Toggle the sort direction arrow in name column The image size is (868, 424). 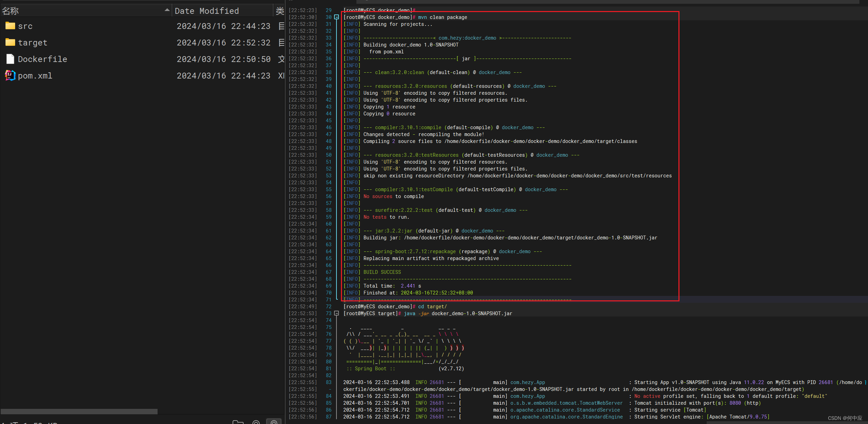167,10
